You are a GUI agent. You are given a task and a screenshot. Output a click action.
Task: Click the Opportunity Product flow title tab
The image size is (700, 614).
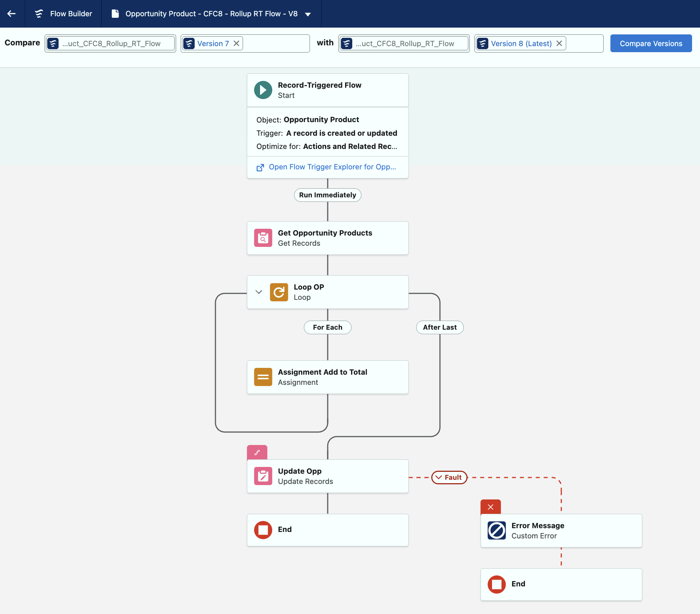click(x=212, y=14)
